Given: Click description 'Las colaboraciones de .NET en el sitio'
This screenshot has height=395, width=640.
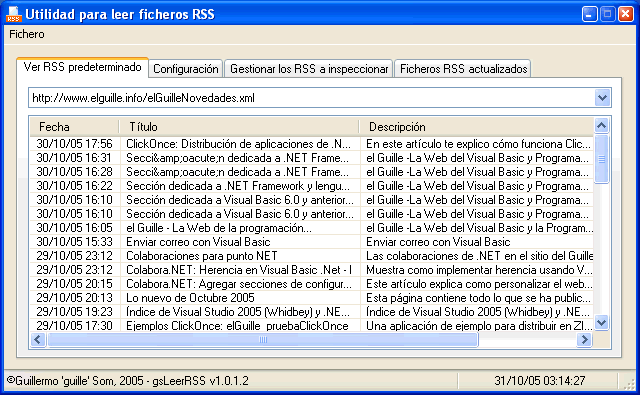Looking at the screenshot, I should point(479,256).
